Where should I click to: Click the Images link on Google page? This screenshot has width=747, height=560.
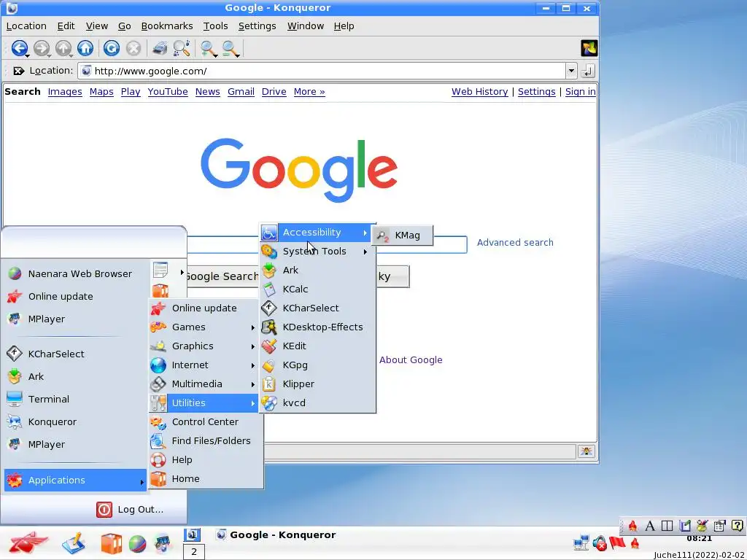click(x=65, y=92)
